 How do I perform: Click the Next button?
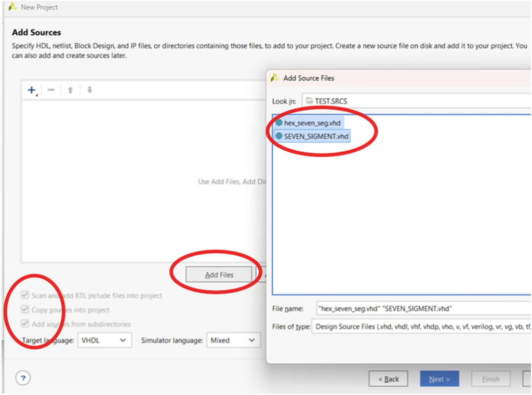point(439,379)
